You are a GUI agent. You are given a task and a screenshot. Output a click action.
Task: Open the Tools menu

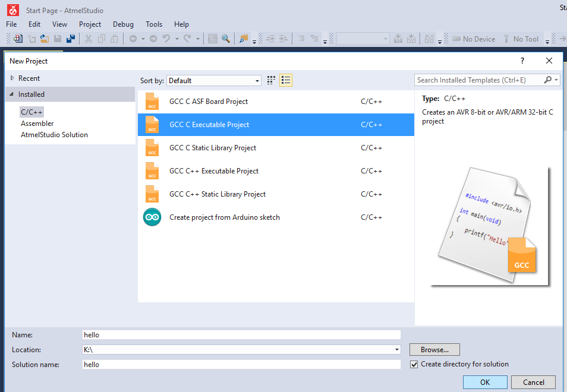(x=154, y=24)
